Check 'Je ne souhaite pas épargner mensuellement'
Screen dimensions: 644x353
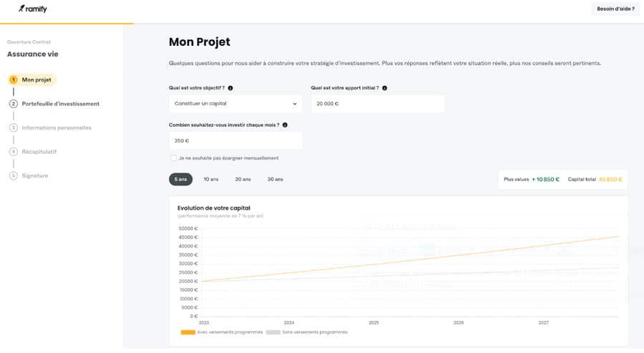coord(173,158)
